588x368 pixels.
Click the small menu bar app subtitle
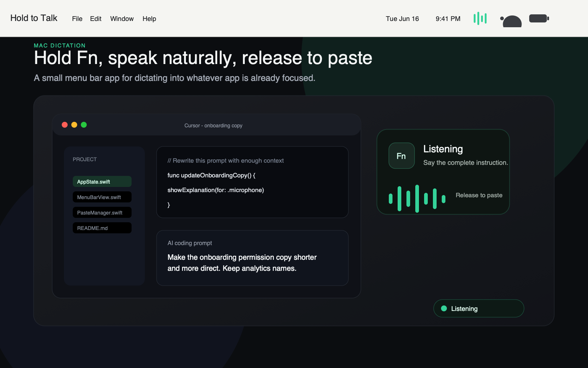point(175,78)
